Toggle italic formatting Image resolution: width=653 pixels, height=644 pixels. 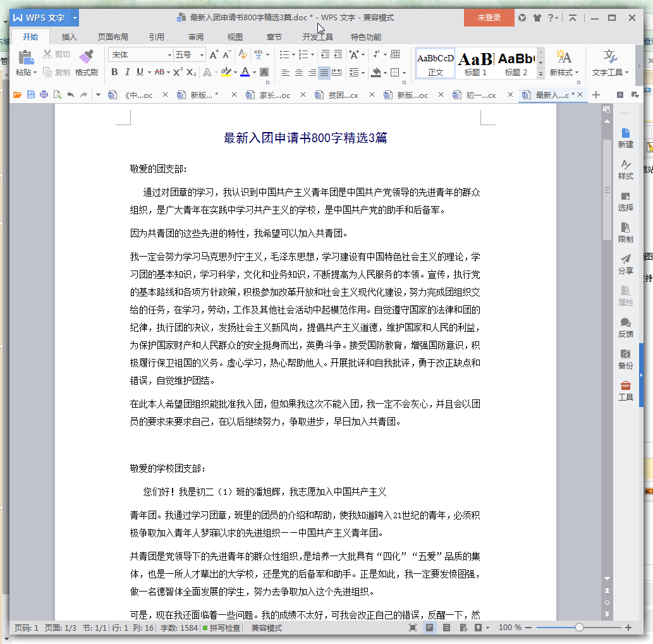coord(128,72)
